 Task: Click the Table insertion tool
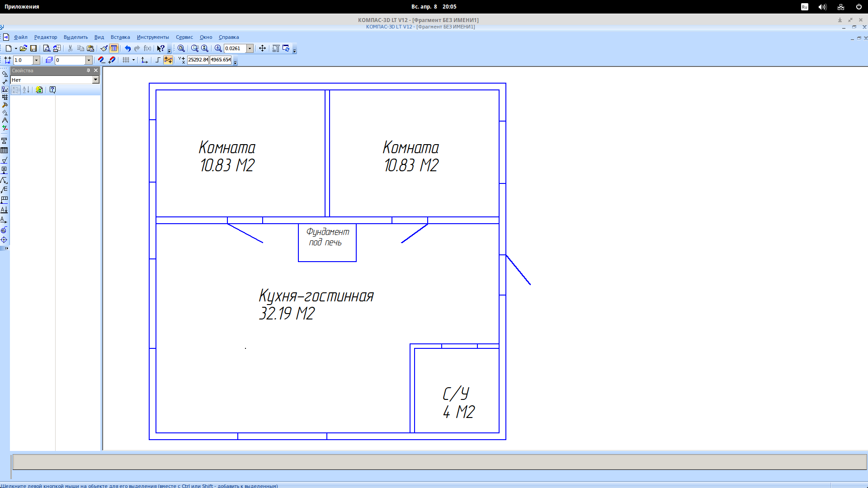[x=4, y=150]
